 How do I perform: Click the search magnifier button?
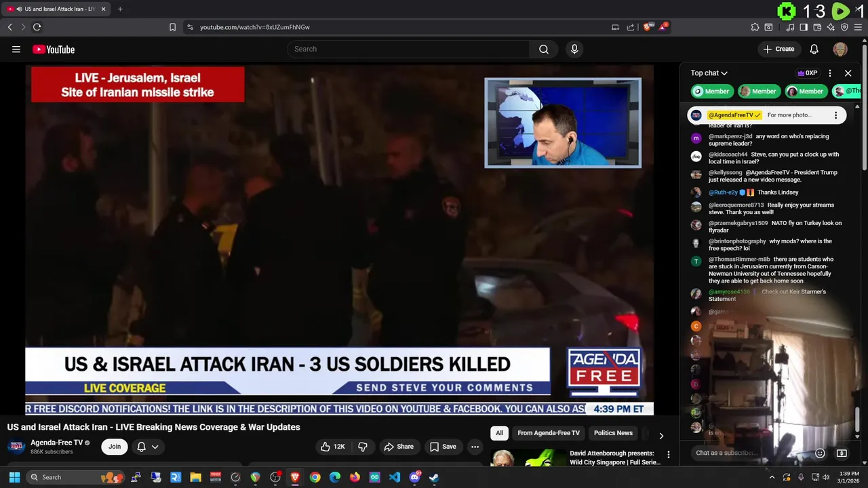544,49
